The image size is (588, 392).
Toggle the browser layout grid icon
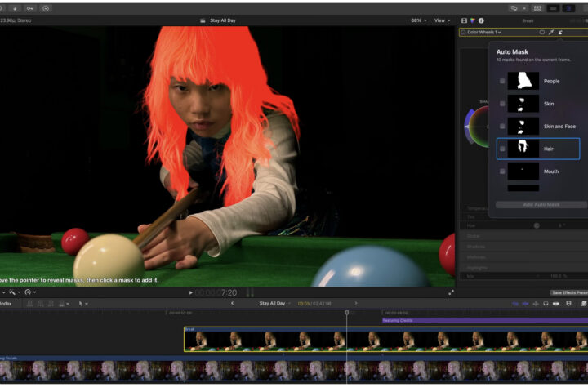[537, 8]
